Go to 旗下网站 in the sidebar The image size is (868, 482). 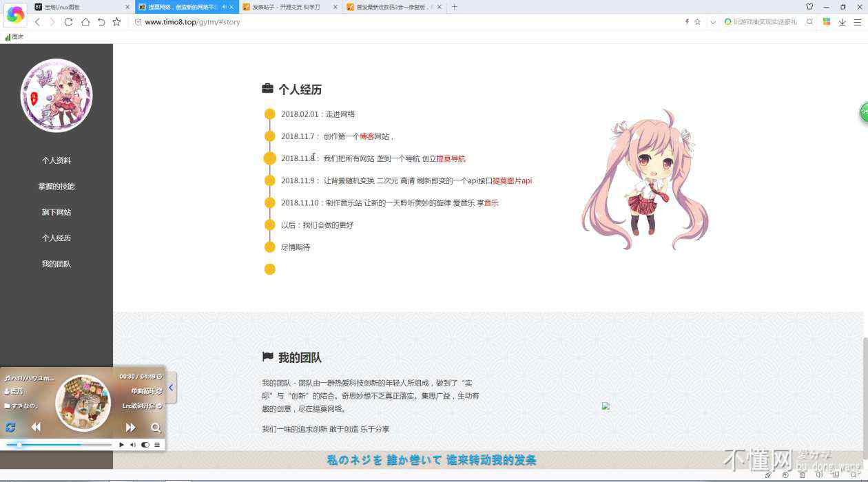tap(56, 212)
